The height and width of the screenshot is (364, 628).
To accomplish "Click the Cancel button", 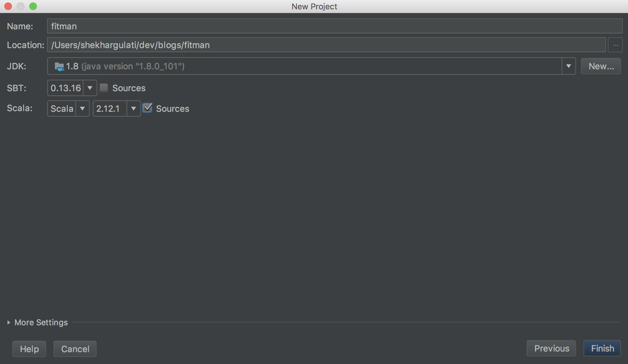I will (75, 349).
